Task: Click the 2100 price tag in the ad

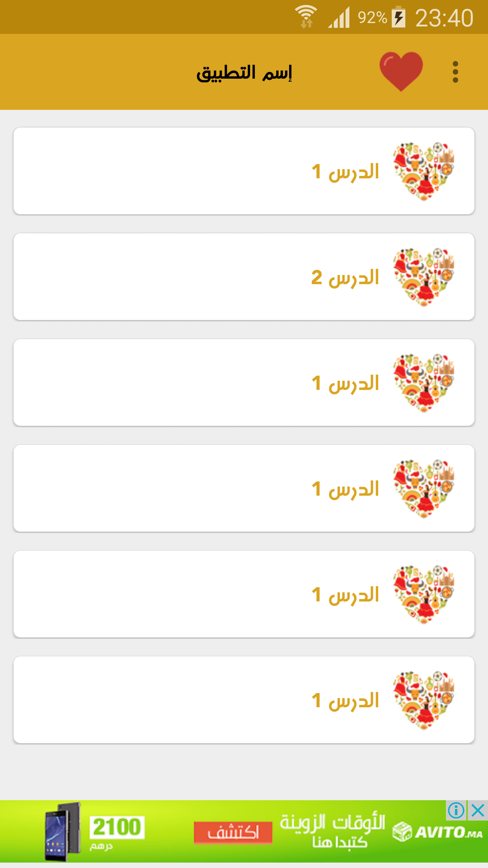Action: click(x=117, y=827)
